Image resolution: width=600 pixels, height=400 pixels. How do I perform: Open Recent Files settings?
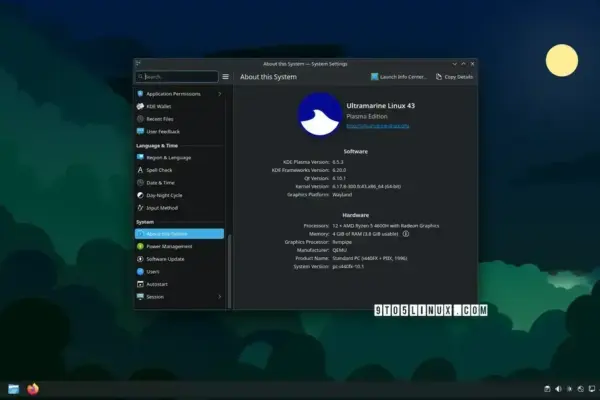pos(179,119)
